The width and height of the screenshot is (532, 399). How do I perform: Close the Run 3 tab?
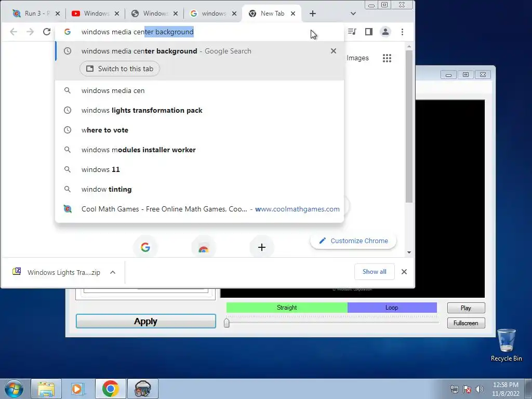tap(58, 14)
